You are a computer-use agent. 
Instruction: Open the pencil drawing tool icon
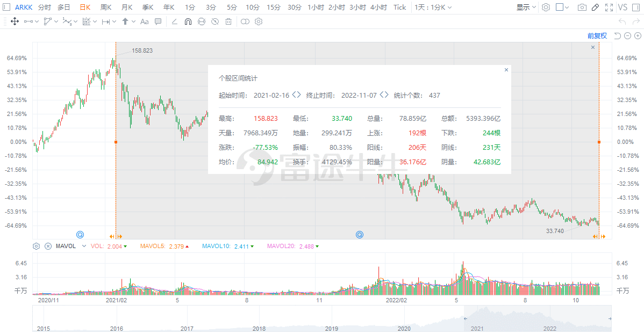[595, 8]
